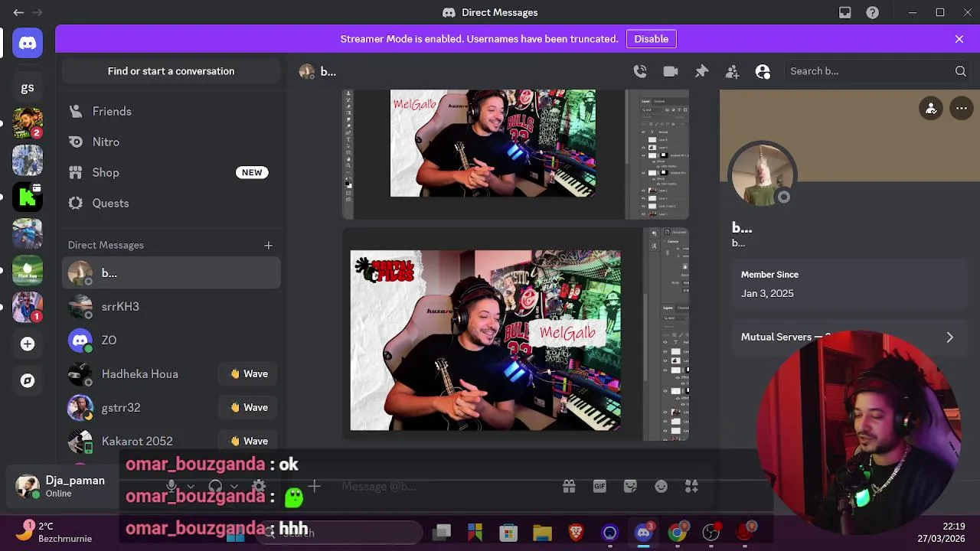Click the 'Search b...' field

click(x=876, y=71)
